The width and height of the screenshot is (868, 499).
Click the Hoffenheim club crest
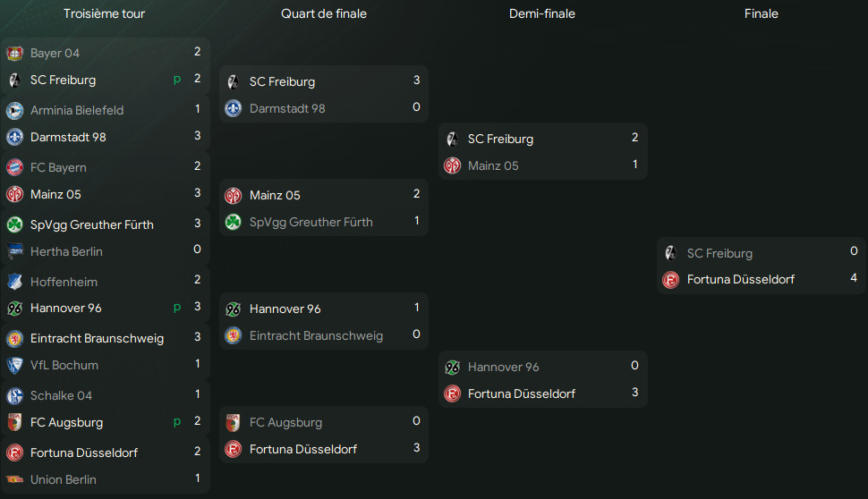tap(14, 282)
